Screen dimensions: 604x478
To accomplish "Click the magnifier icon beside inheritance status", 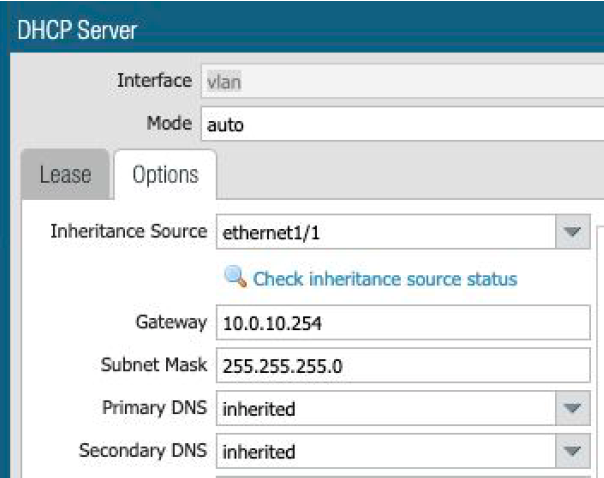I will 235,278.
